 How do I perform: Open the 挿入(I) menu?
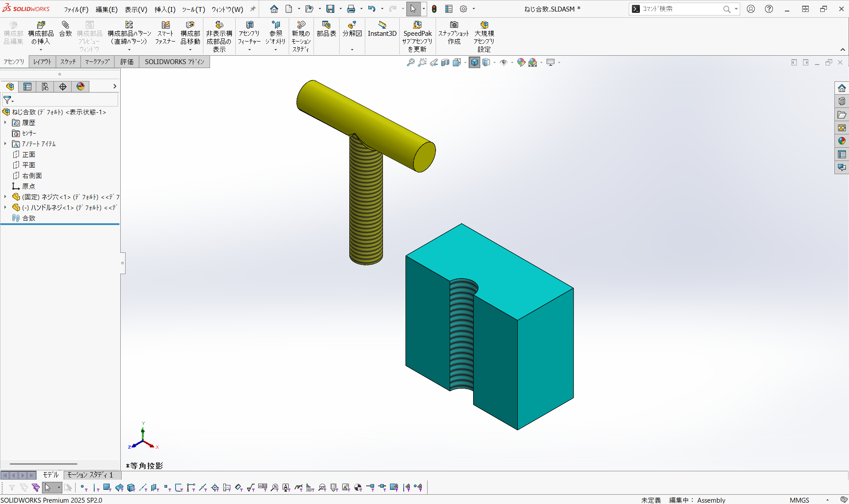pyautogui.click(x=165, y=9)
